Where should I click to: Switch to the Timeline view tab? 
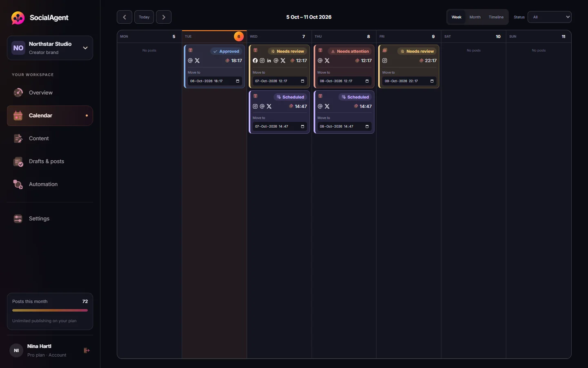click(x=496, y=17)
